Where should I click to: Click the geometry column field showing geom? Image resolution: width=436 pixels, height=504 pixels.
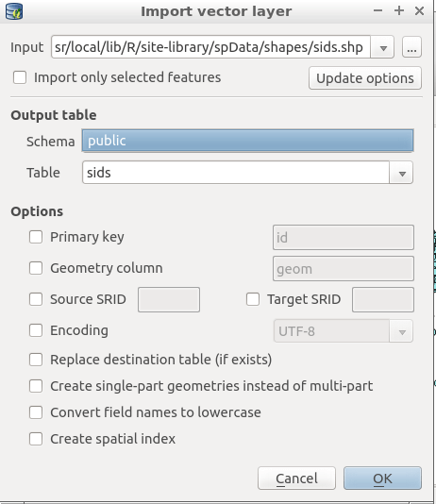344,269
